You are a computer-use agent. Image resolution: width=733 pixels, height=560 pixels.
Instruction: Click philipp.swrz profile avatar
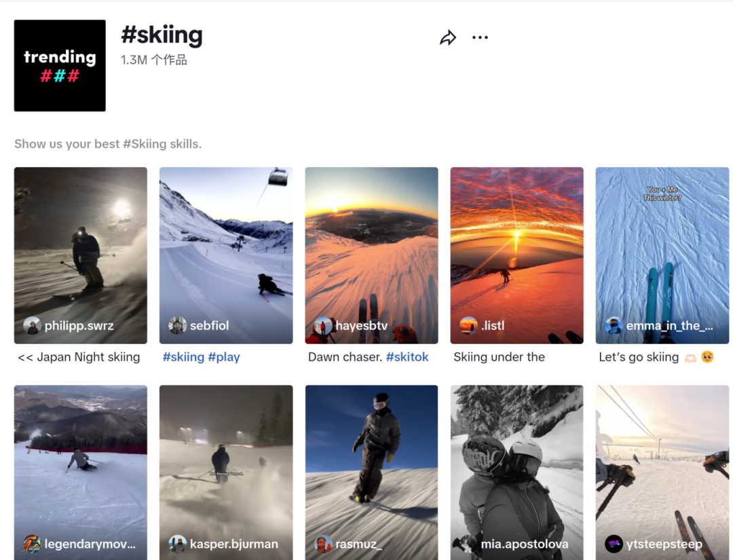tap(32, 326)
